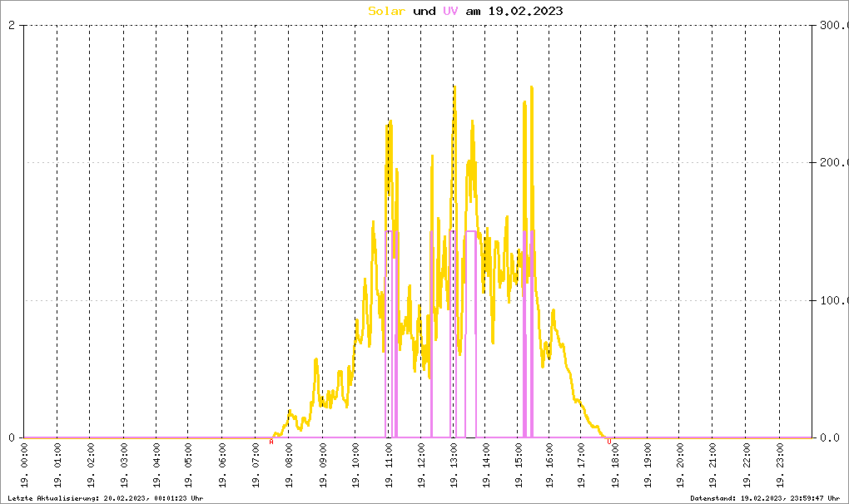Click the '19. 22:00' time axis label
The image size is (849, 504).
[x=746, y=465]
